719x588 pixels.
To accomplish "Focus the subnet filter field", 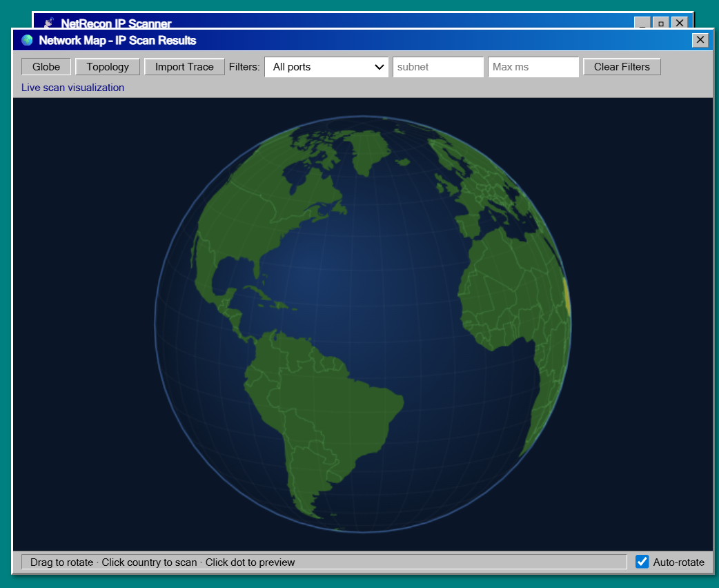I will click(438, 67).
